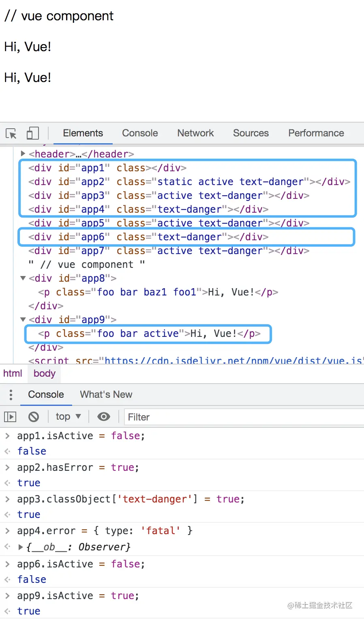
Task: Clear the console with the ban icon
Action: 34,416
